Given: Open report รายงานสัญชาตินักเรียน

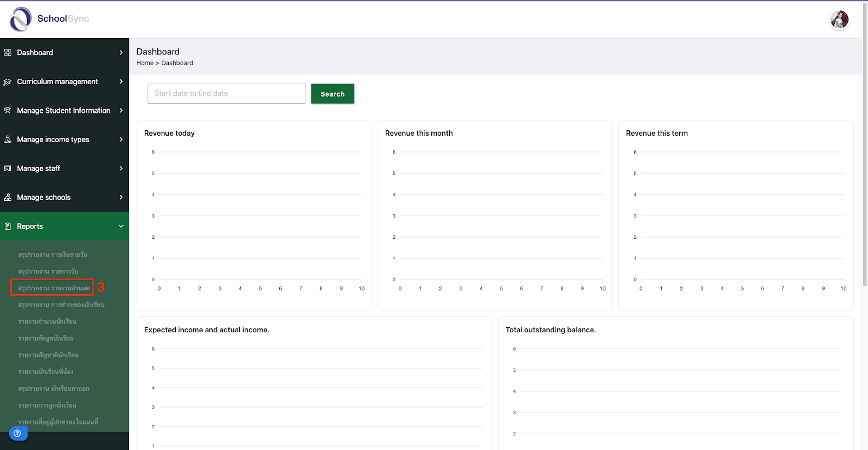Looking at the screenshot, I should pyautogui.click(x=48, y=355).
